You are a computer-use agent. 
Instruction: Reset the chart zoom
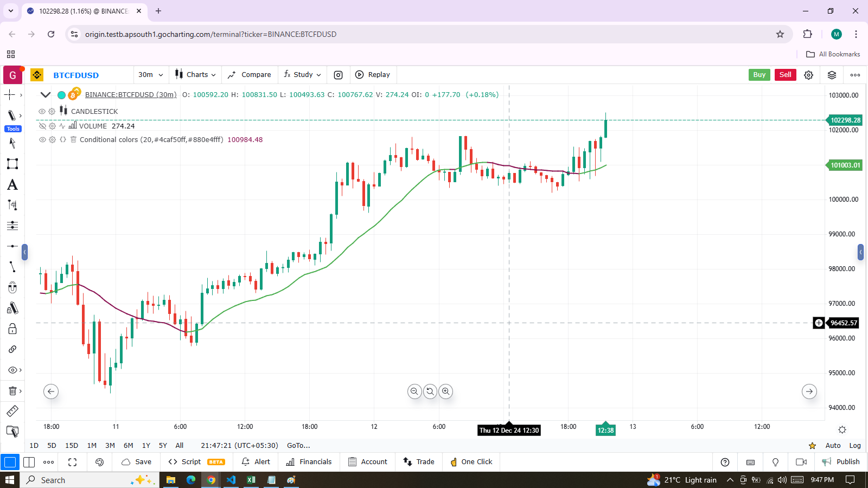tap(430, 391)
